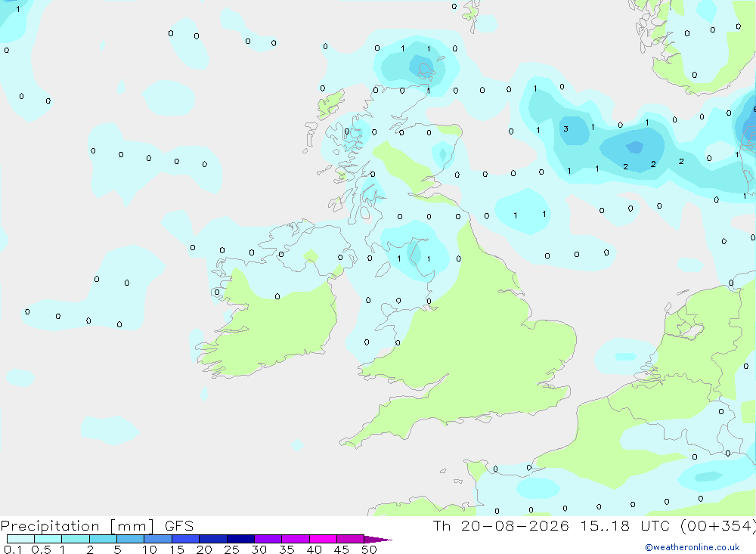Click the legend label '30'
Viewport: 756px width, 554px height.
pyautogui.click(x=259, y=549)
